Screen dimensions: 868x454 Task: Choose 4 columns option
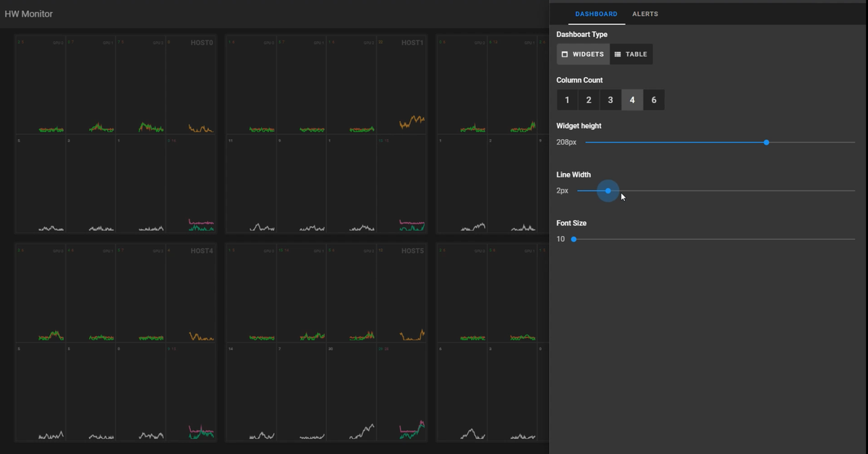tap(632, 100)
